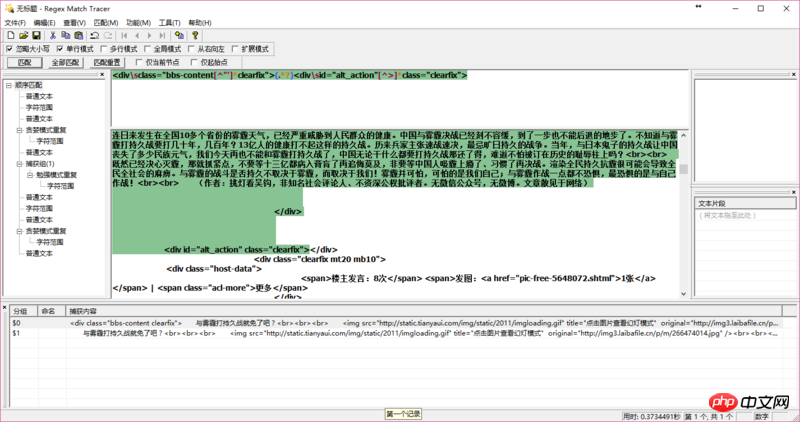800x422 pixels.
Task: Click the 第 1 个, 共 1 个 status entry
Action: point(709,416)
